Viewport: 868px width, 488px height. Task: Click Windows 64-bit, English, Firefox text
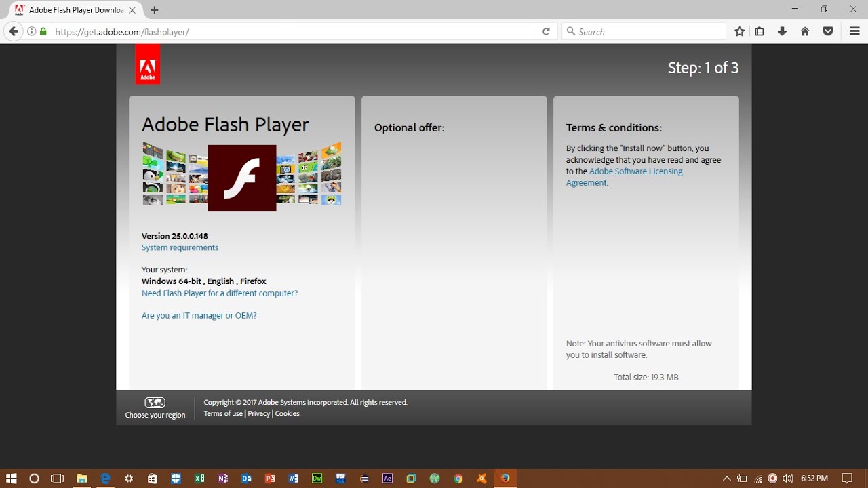203,281
